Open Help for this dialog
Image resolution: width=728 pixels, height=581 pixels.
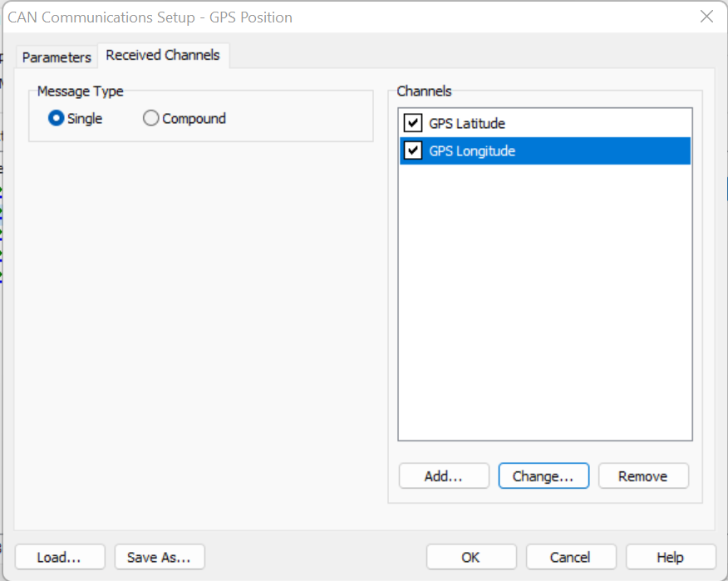pyautogui.click(x=671, y=557)
